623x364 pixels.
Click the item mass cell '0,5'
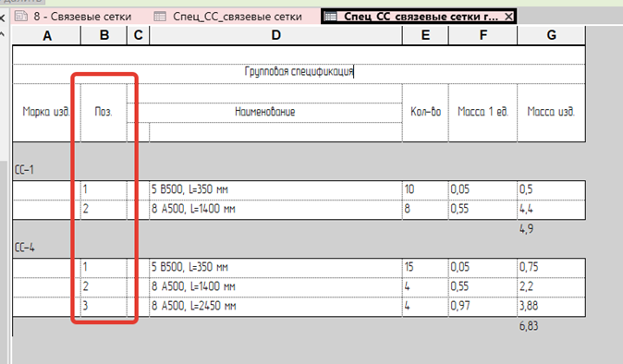click(551, 189)
